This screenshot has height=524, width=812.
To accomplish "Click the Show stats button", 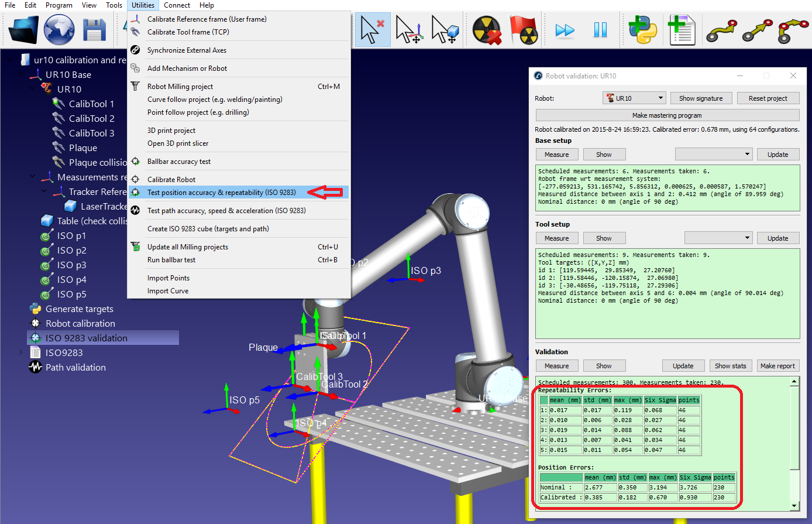I will (x=730, y=366).
